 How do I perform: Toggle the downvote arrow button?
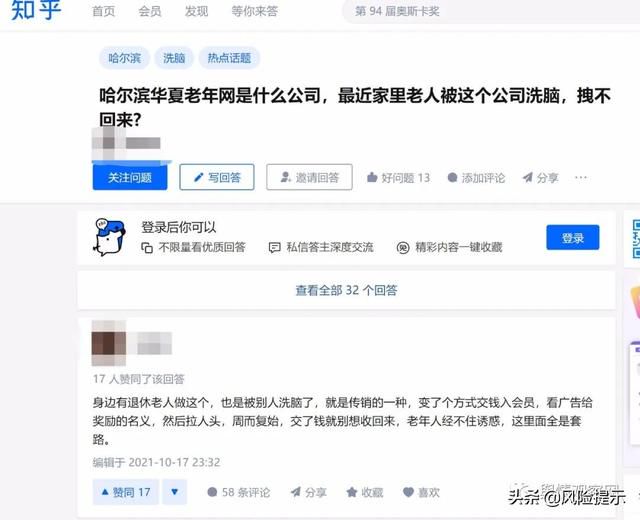[x=175, y=492]
